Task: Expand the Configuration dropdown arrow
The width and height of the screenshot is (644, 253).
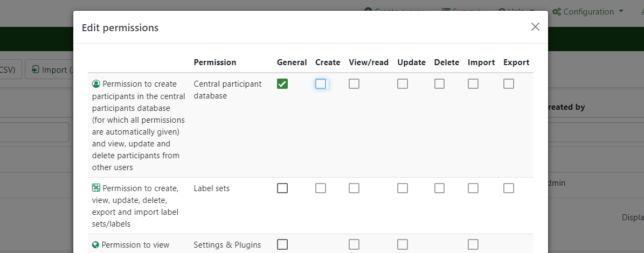Action: click(x=621, y=11)
